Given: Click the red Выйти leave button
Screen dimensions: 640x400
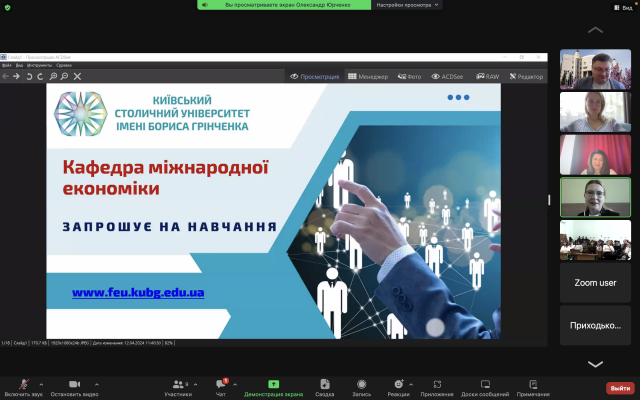Looking at the screenshot, I should tap(620, 388).
